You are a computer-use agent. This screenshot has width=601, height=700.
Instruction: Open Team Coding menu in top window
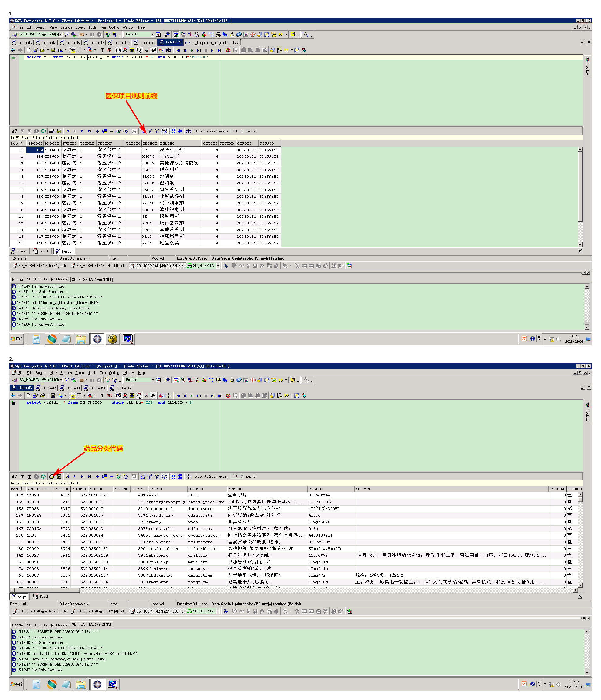(109, 27)
